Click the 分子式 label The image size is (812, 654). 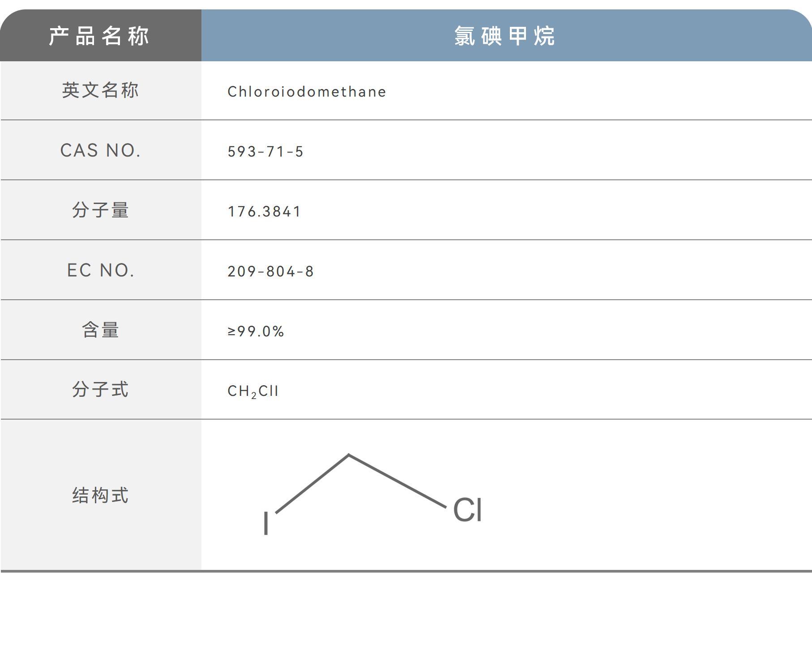pos(100,390)
